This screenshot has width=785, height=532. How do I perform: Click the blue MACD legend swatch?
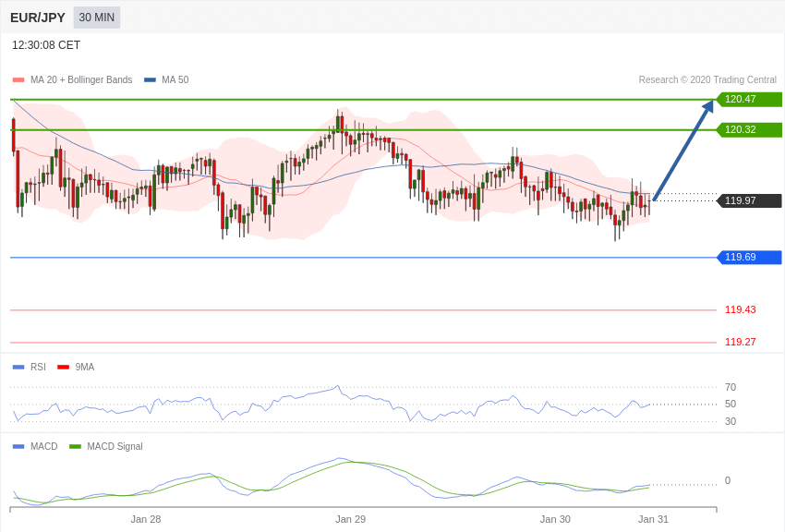[18, 446]
